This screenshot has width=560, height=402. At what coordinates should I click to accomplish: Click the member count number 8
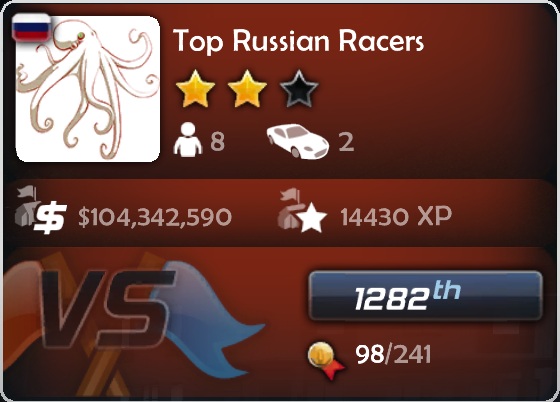pyautogui.click(x=218, y=141)
